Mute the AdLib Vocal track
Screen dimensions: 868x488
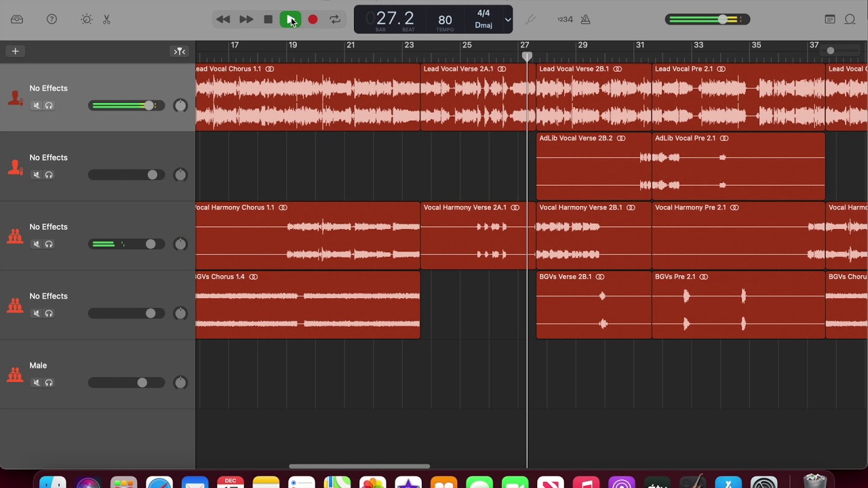click(x=37, y=175)
